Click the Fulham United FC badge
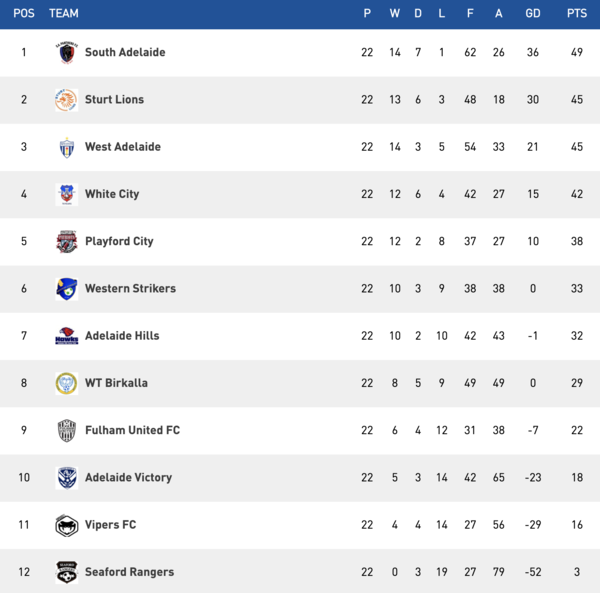600x593 pixels. coord(66,430)
